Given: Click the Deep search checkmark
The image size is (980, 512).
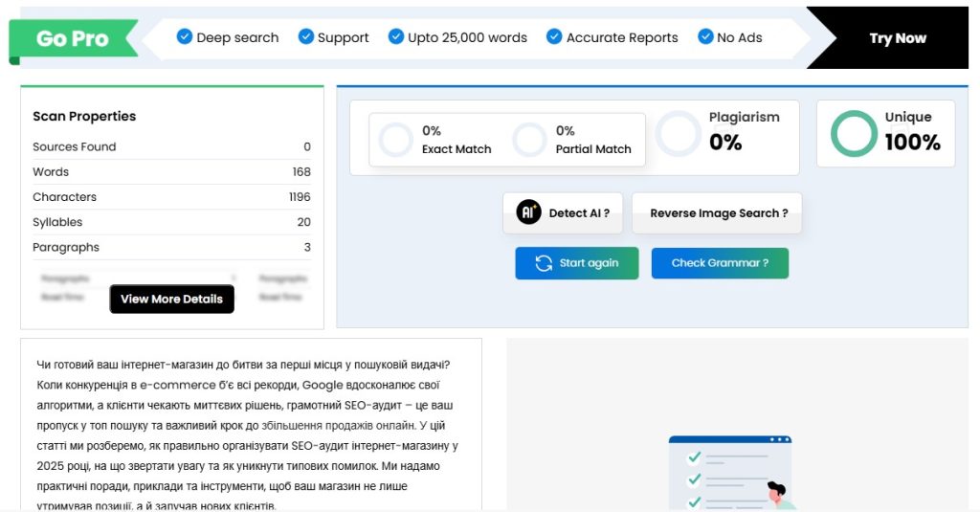Looking at the screenshot, I should click(185, 37).
